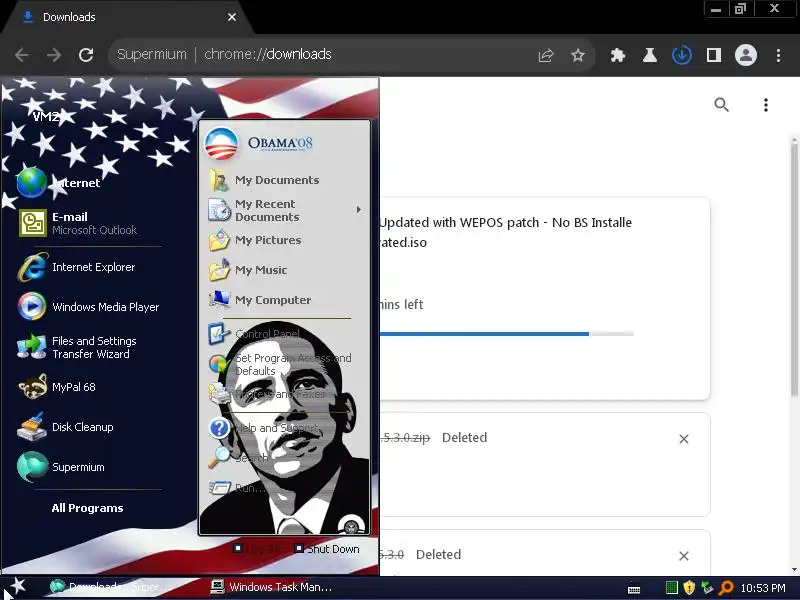
Task: Open the profile avatar icon
Action: [x=745, y=55]
